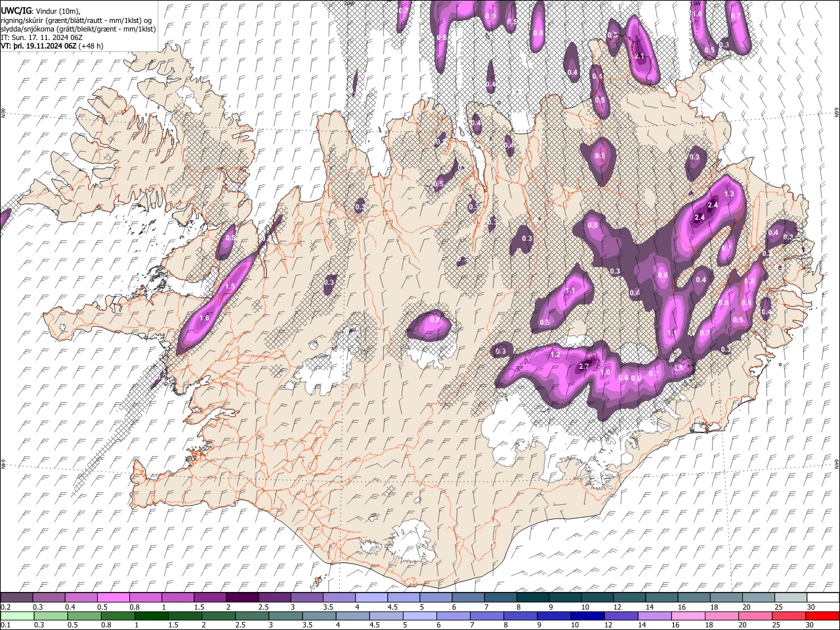
Task: Click the rain legend swatch between 5 and 6
Action: (419, 616)
